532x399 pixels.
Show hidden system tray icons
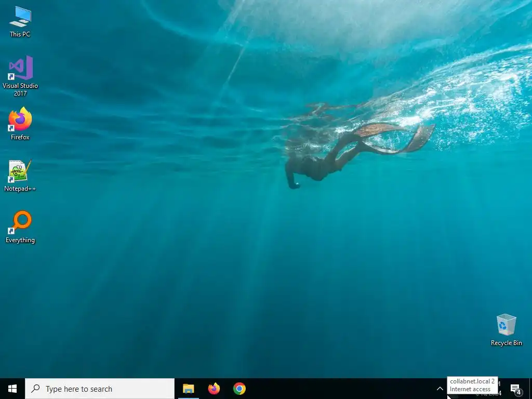click(440, 389)
